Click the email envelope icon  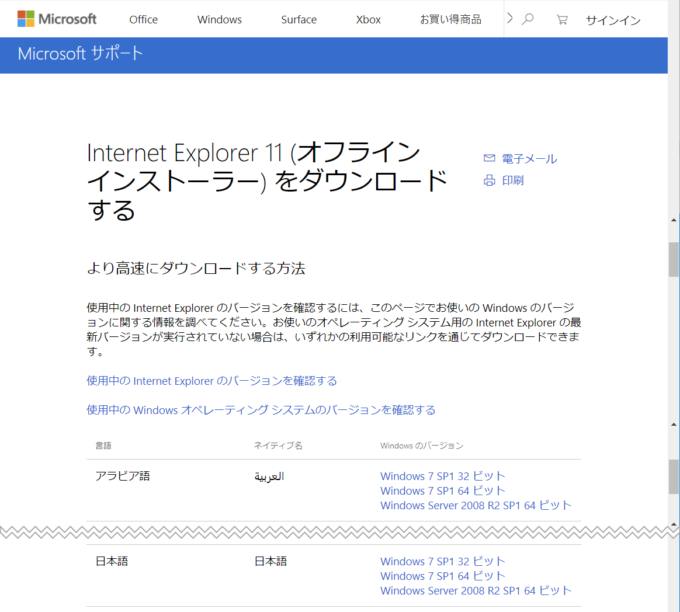489,158
